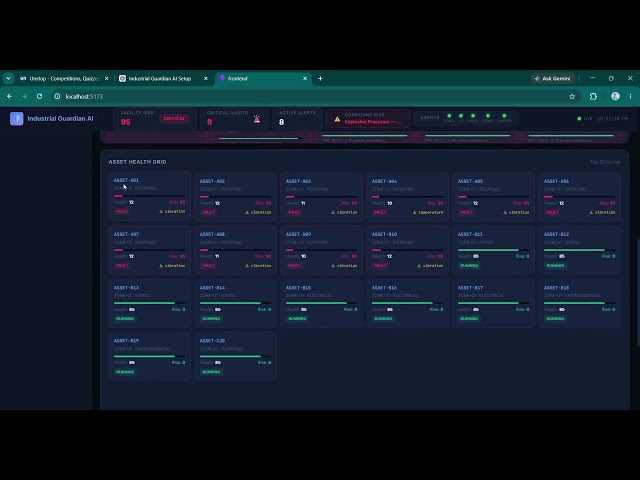
Task: Click the page vertical scrollbar thumb
Action: click(638, 293)
